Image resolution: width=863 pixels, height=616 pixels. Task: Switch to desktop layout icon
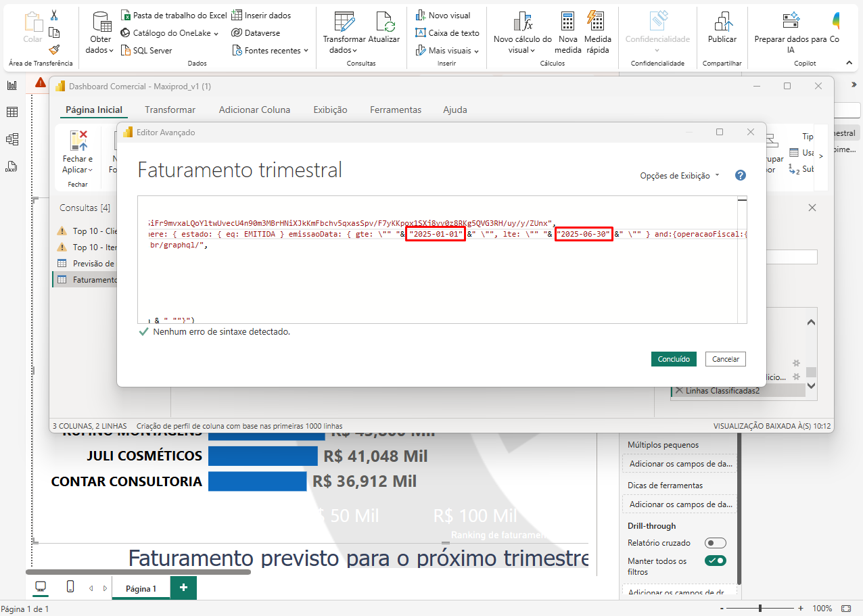(x=41, y=587)
